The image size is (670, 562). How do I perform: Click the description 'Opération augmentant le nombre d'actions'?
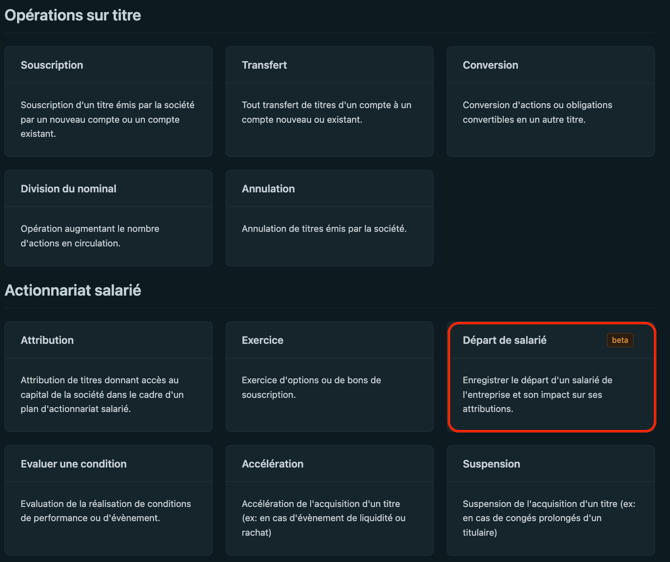90,236
